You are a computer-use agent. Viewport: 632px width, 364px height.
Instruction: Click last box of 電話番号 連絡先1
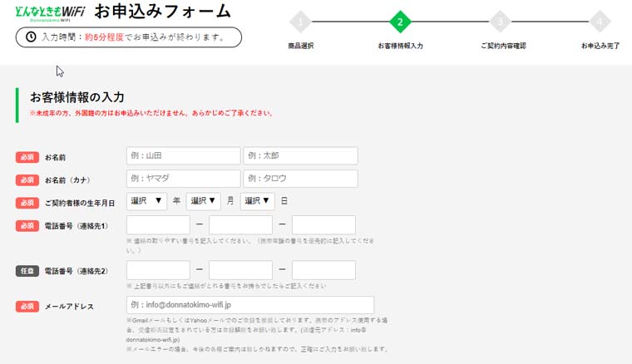323,225
